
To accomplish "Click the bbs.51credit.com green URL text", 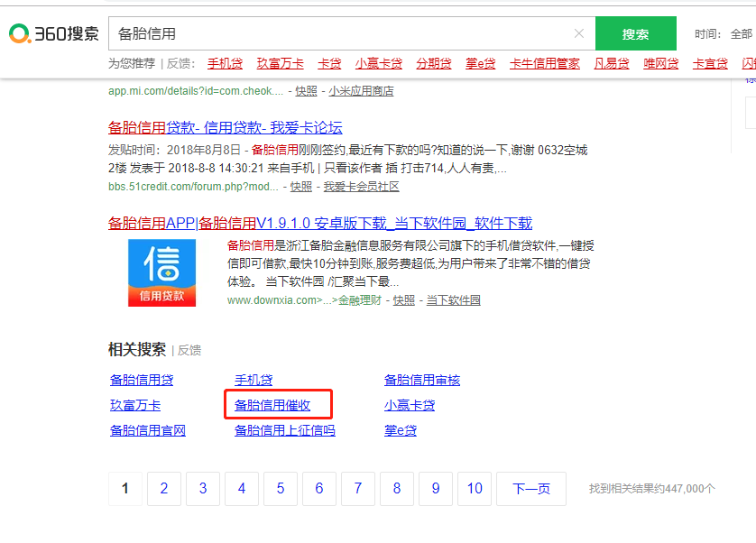I will tap(193, 187).
